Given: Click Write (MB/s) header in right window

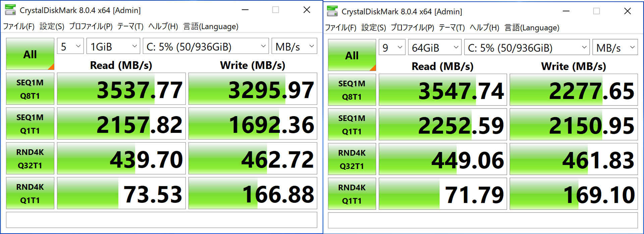Looking at the screenshot, I should (574, 66).
